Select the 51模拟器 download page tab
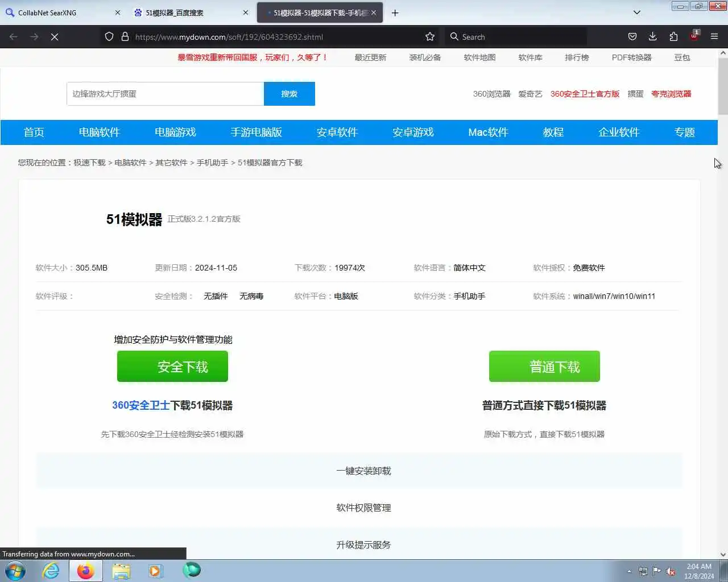Image resolution: width=728 pixels, height=582 pixels. (x=318, y=13)
